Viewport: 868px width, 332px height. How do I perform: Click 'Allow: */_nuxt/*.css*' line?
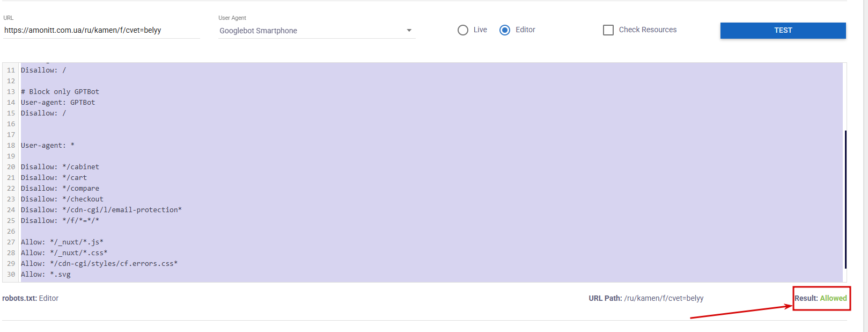coord(64,252)
